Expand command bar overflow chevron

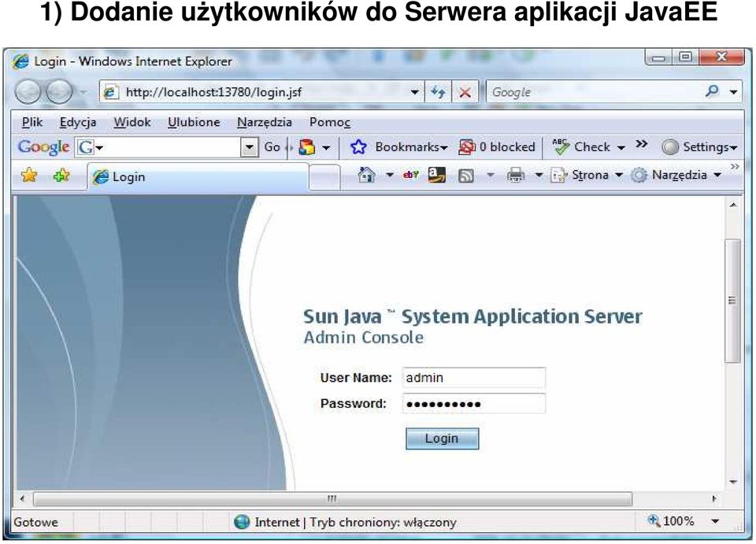pos(735,167)
